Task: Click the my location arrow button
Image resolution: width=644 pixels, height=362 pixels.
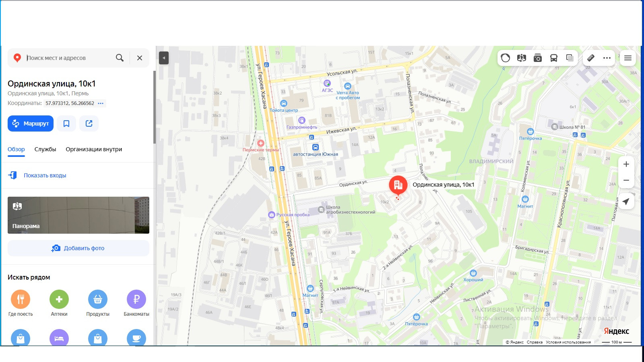Action: [x=626, y=202]
